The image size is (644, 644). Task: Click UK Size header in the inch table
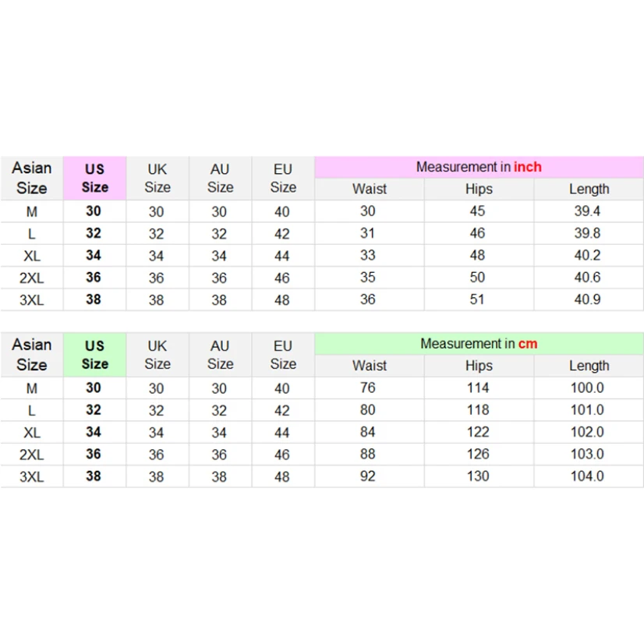pos(157,179)
